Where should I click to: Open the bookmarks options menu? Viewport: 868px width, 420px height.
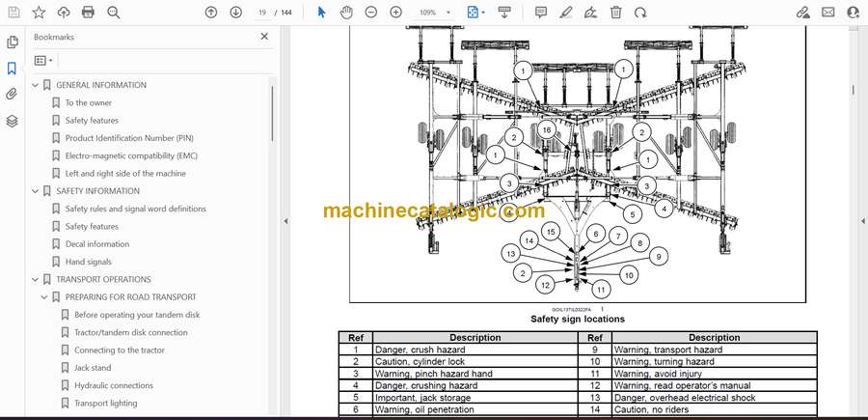click(43, 61)
